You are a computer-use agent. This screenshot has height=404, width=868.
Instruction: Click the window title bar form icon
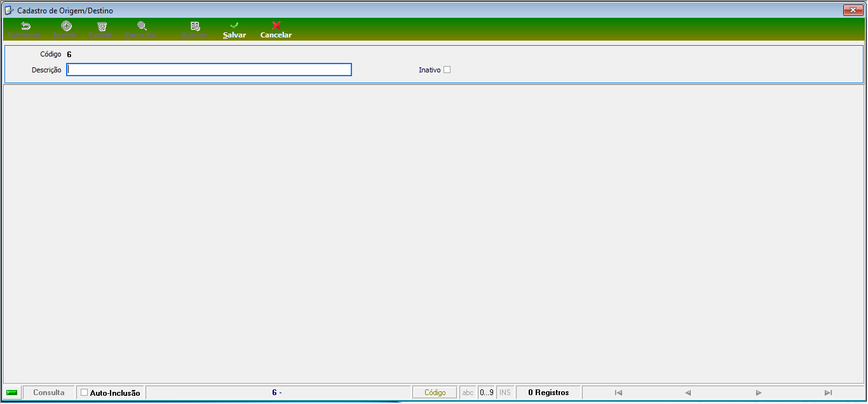10,10
